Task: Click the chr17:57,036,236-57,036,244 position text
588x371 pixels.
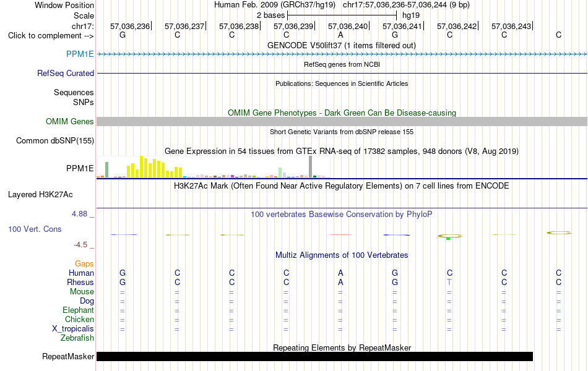Action: (406, 5)
